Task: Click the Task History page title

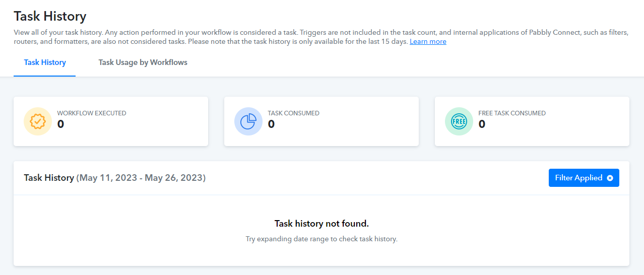Action: [x=50, y=16]
